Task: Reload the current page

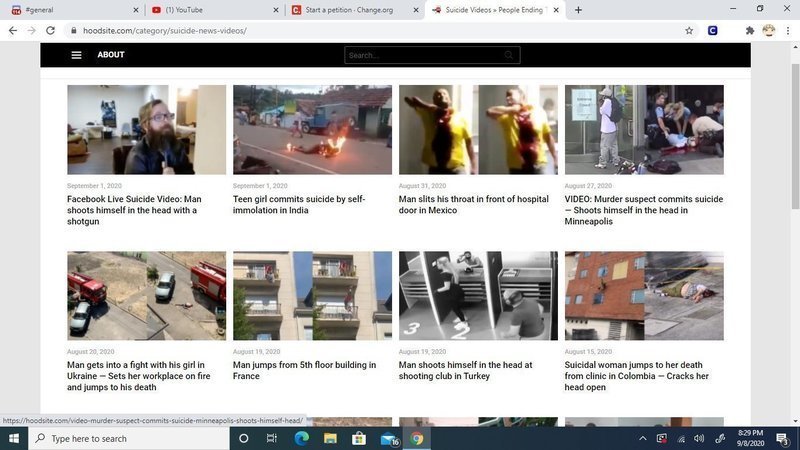Action: (50, 30)
